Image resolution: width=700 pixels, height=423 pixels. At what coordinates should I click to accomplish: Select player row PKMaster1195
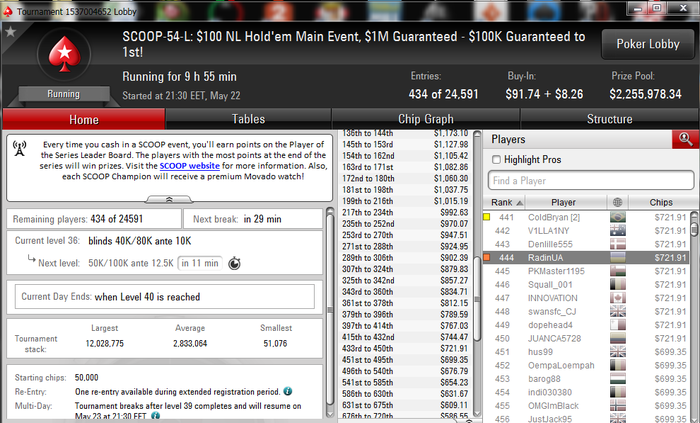pyautogui.click(x=586, y=271)
